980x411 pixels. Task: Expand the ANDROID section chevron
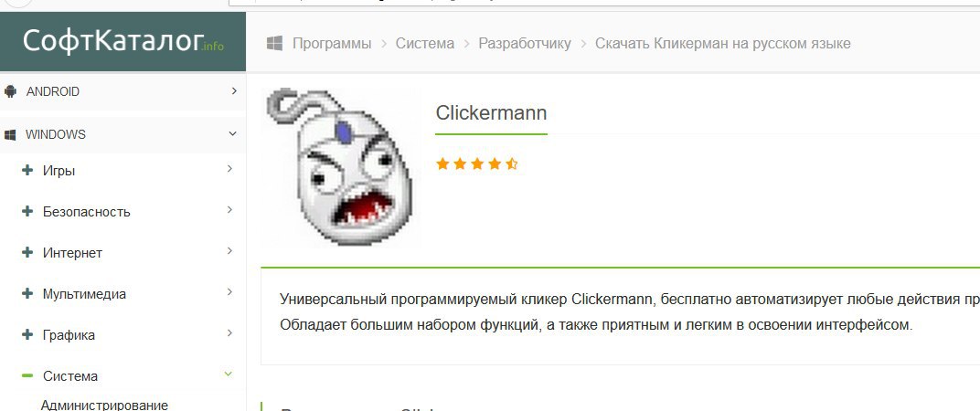[234, 91]
